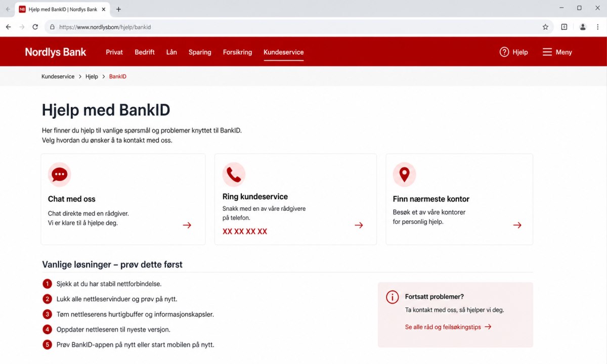Click the chat bubble icon

click(x=60, y=175)
